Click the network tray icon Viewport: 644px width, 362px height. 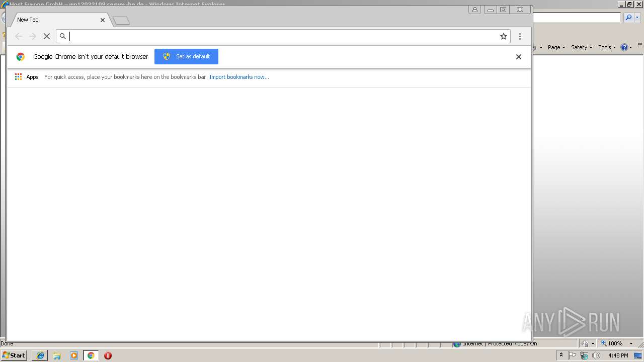click(x=584, y=355)
